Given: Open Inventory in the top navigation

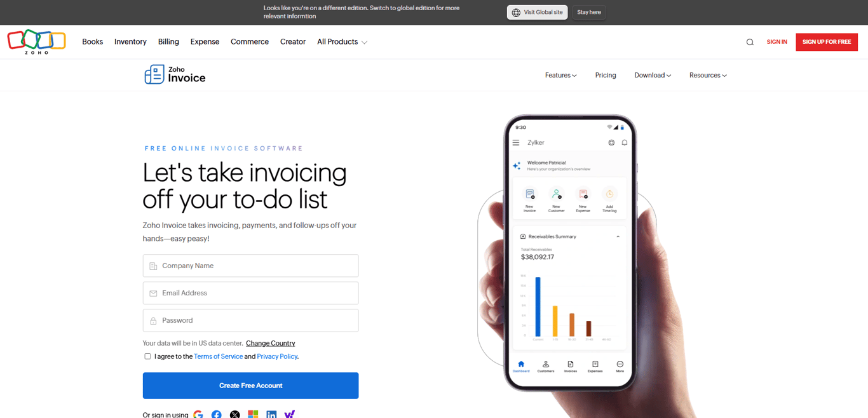Looking at the screenshot, I should tap(130, 42).
